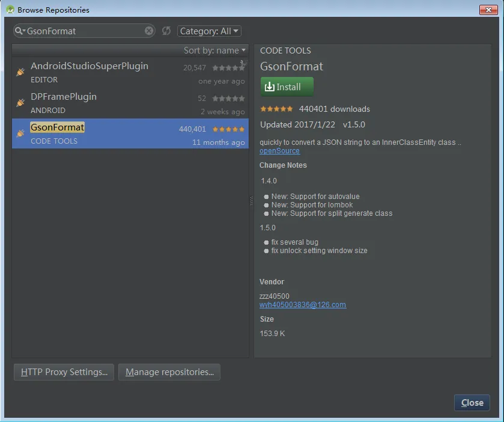Click the GsonFormat title in details
This screenshot has width=504, height=422.
291,66
